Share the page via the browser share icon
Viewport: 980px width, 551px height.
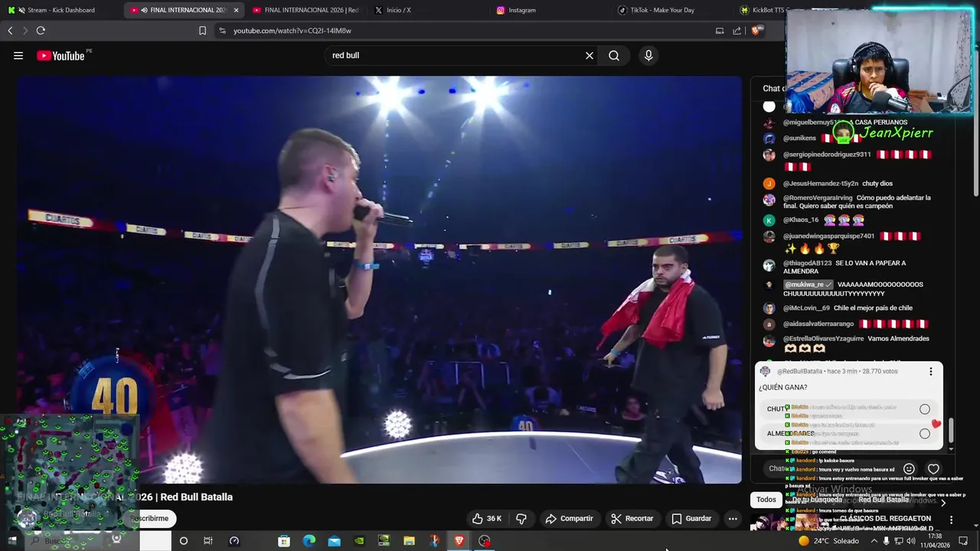pos(737,31)
